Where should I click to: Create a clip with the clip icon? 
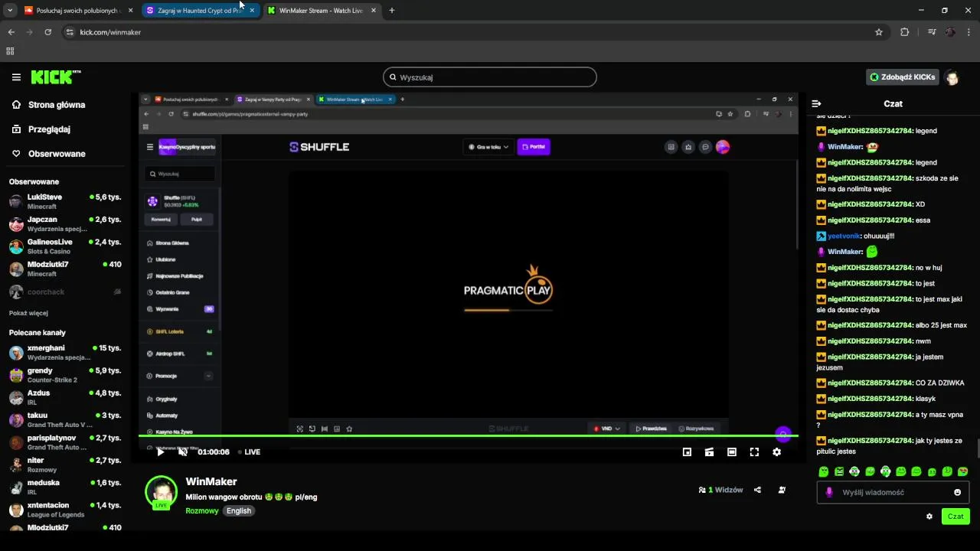point(710,452)
